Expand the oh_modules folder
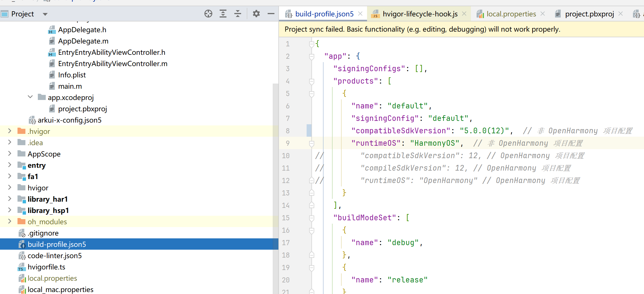644x294 pixels. [10, 221]
